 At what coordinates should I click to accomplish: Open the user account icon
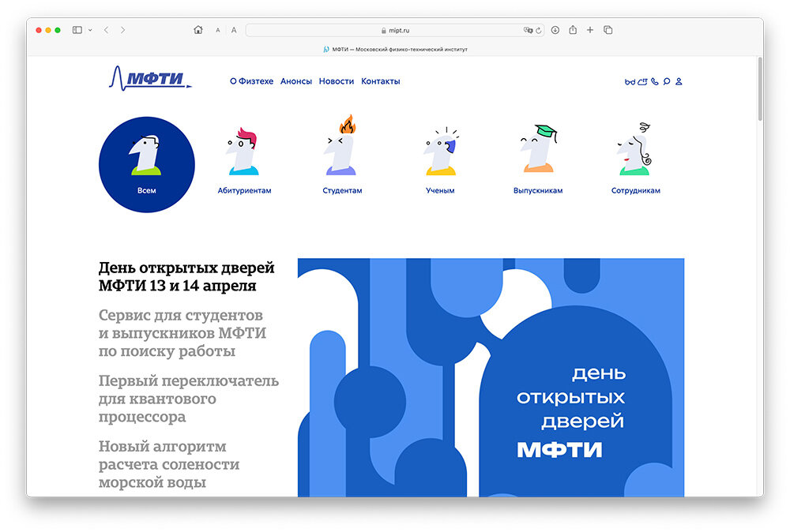[679, 81]
